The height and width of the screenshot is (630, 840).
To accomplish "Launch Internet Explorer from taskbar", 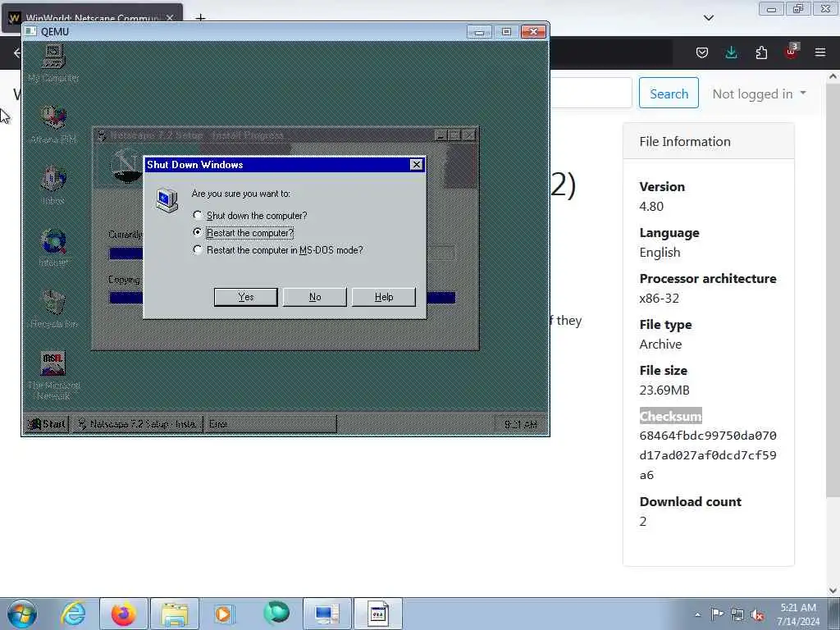I will pos(73,614).
